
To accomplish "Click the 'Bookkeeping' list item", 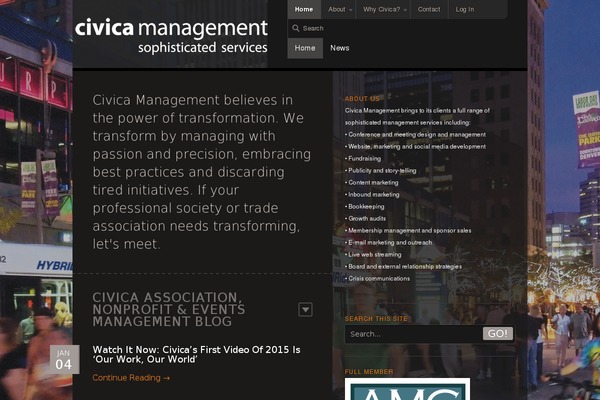I will tap(365, 207).
